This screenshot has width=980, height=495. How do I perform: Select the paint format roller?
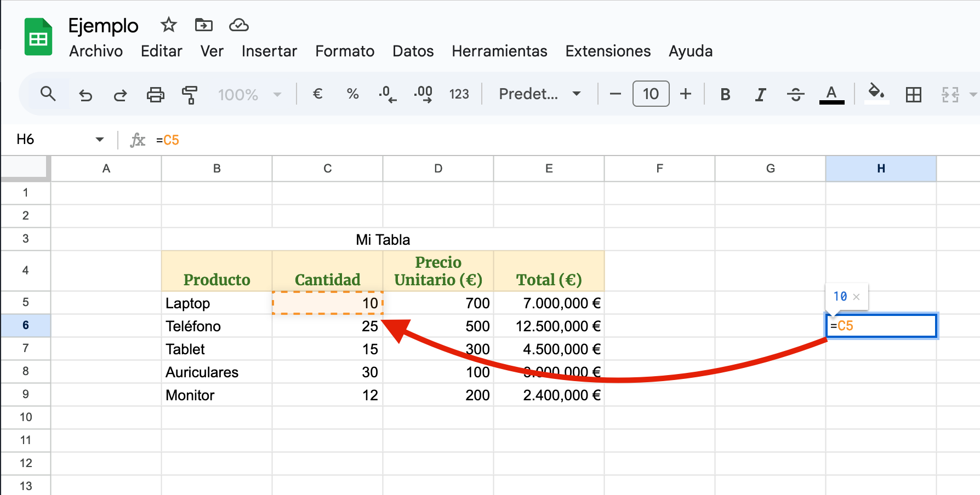(190, 95)
